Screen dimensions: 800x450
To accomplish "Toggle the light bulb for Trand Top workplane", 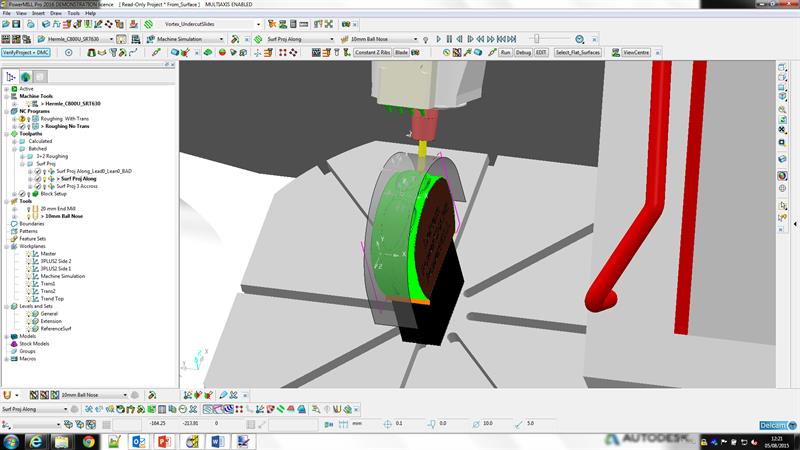I will (29, 298).
